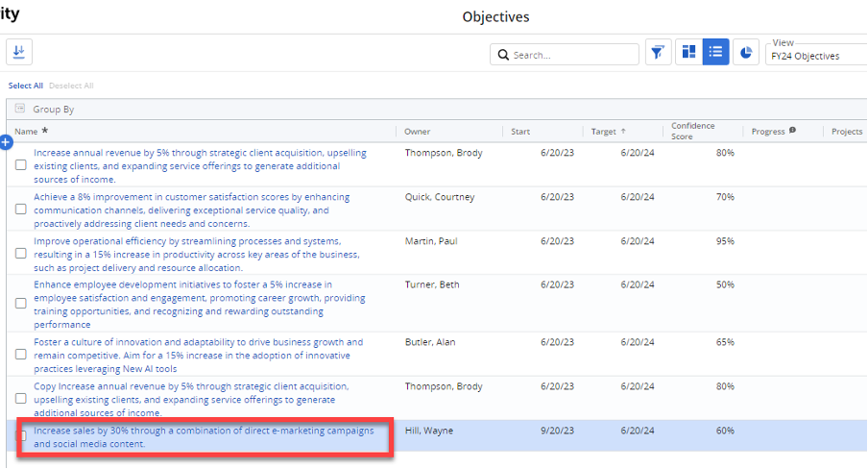Open Enhance employee development objective link
868x469 pixels.
coord(200,305)
